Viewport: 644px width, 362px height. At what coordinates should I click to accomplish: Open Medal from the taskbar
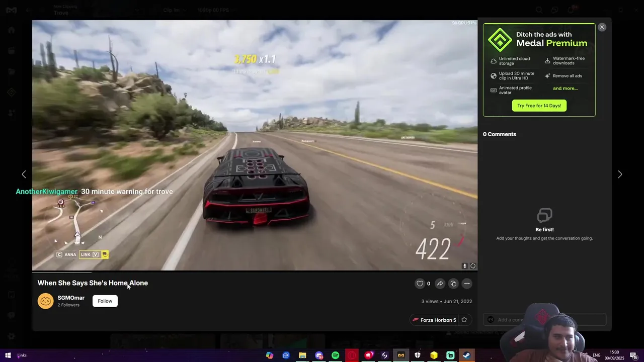[x=401, y=355]
